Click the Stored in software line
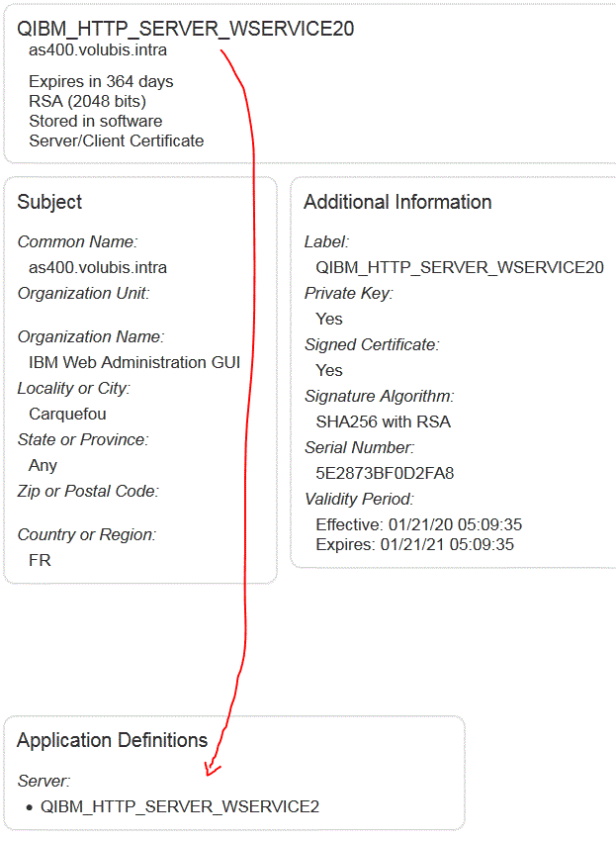Viewport: 616px width, 841px height. point(96,121)
